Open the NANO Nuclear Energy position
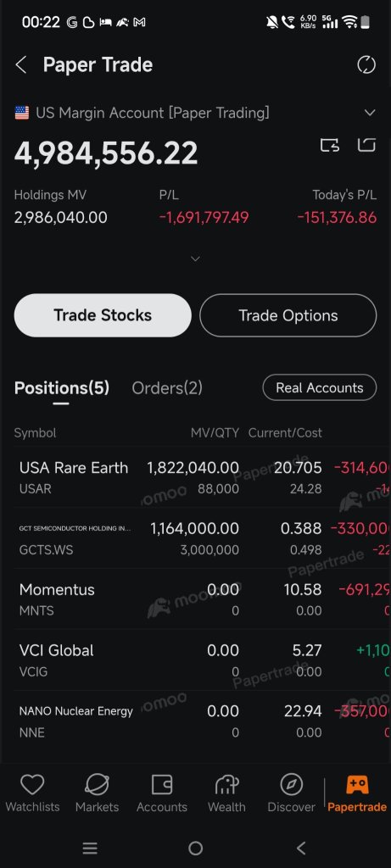The height and width of the screenshot is (868, 391). [195, 721]
